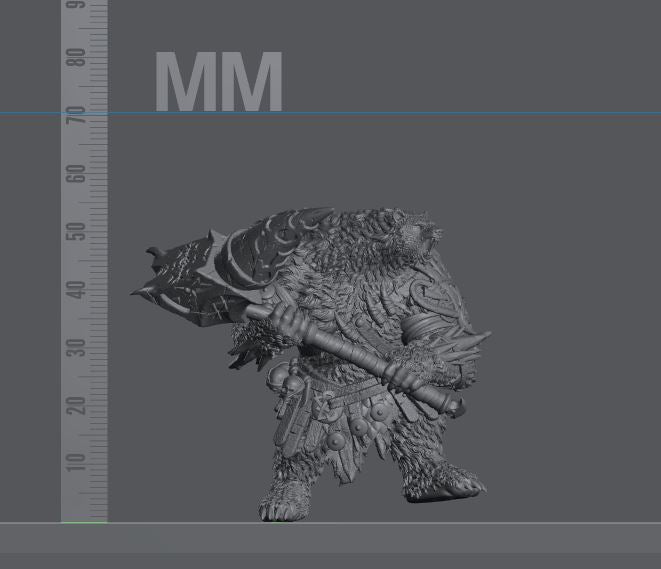
Task: Select the 30 mark on the ruler
Action: pos(77,348)
